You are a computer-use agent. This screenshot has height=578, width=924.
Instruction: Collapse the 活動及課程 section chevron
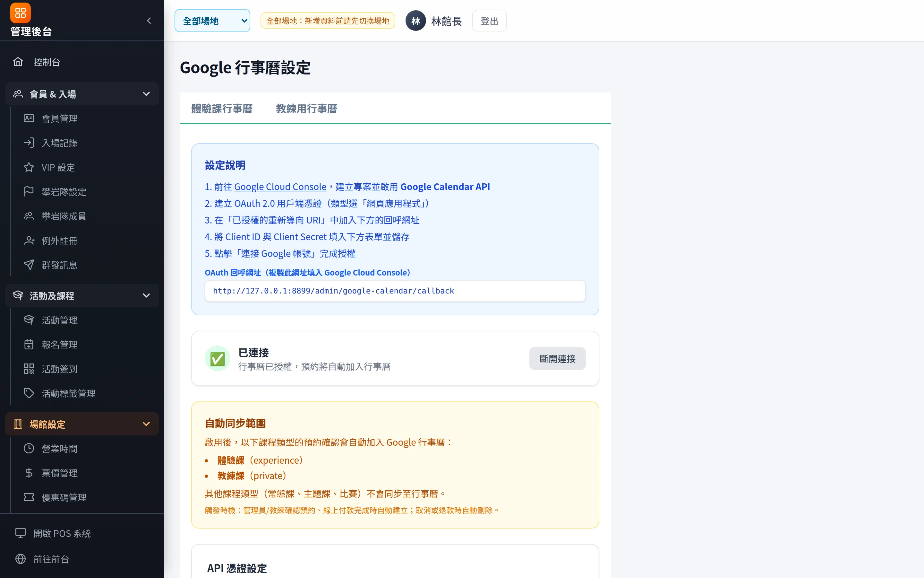(x=146, y=295)
